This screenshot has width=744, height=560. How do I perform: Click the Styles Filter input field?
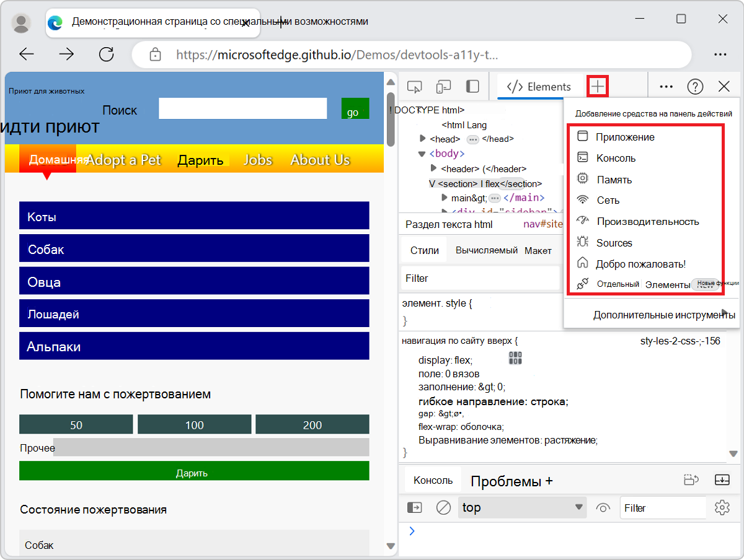point(481,278)
